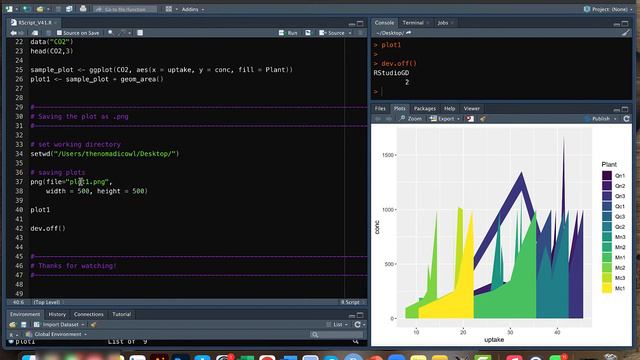Save workspace disk icon in Environment pane
640x360 pixels.
(23, 324)
